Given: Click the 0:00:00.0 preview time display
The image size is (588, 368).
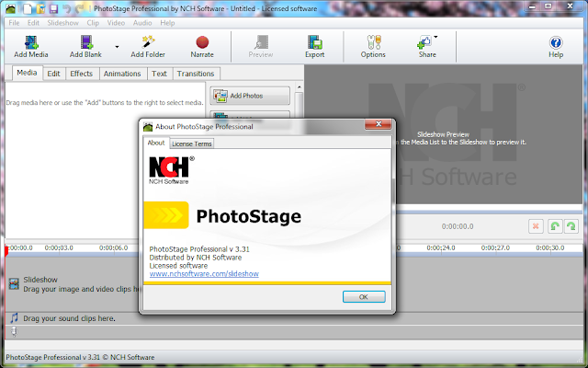Looking at the screenshot, I should tap(458, 226).
